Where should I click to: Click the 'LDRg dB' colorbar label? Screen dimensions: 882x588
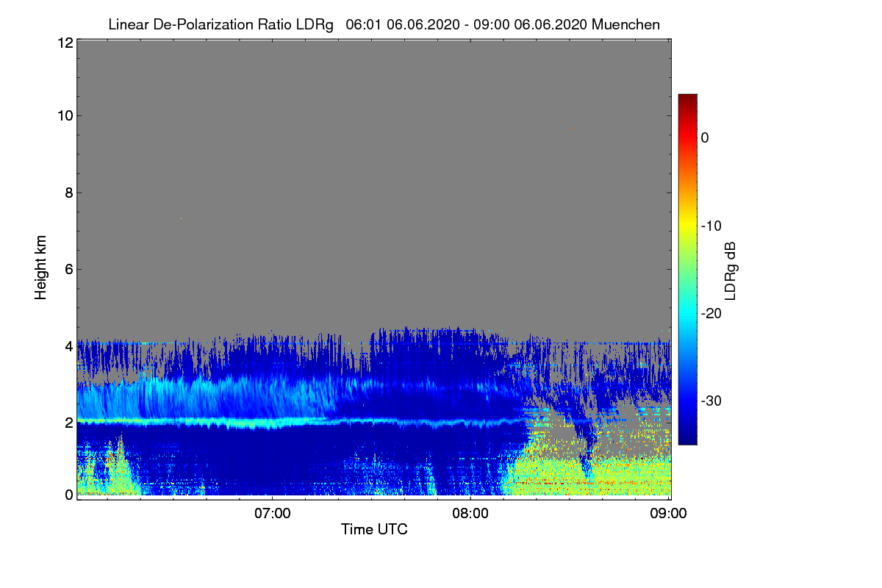pyautogui.click(x=730, y=270)
